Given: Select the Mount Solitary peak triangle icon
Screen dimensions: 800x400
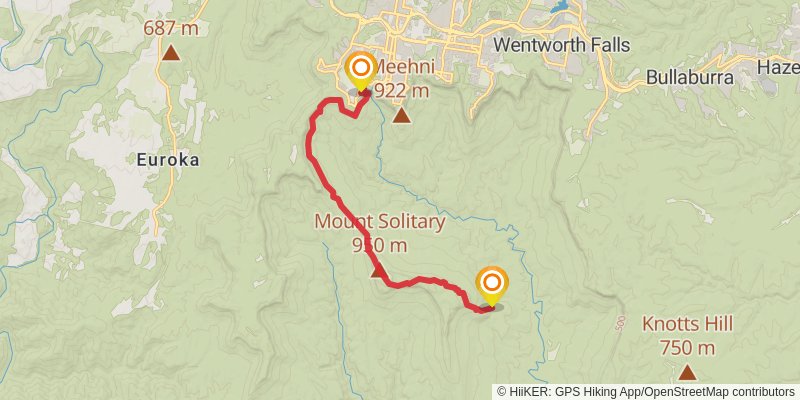Looking at the screenshot, I should coord(378,271).
